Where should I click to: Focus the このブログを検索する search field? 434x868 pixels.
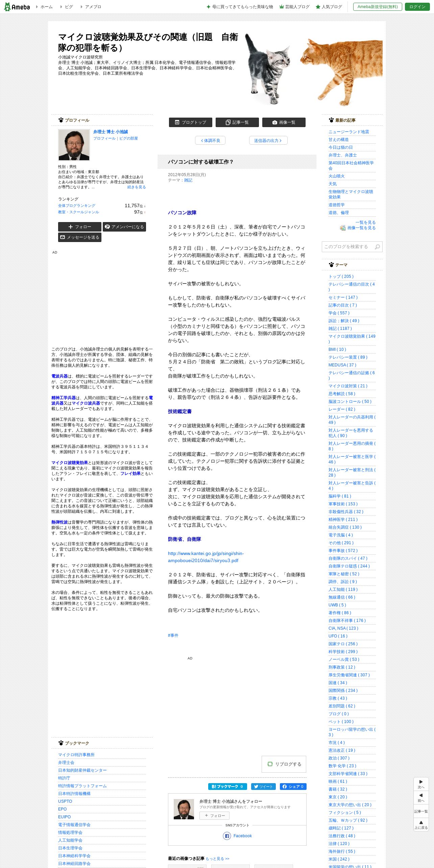[347, 247]
